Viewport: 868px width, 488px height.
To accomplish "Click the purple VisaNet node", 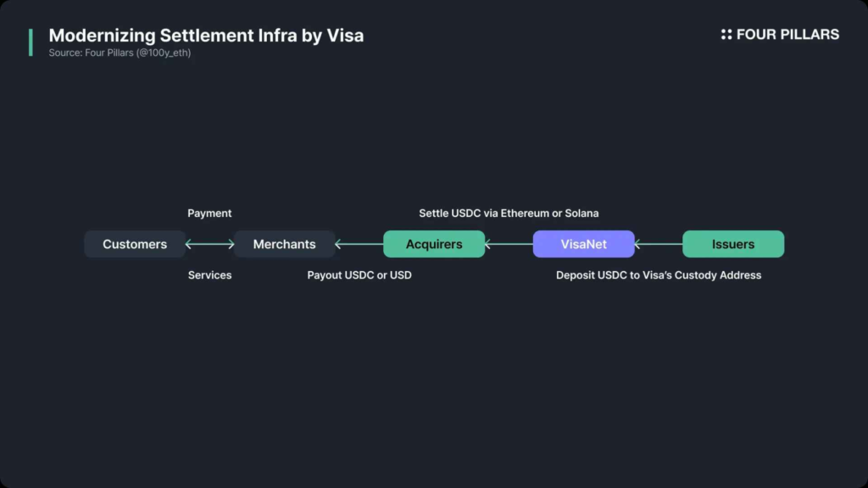I will click(584, 244).
